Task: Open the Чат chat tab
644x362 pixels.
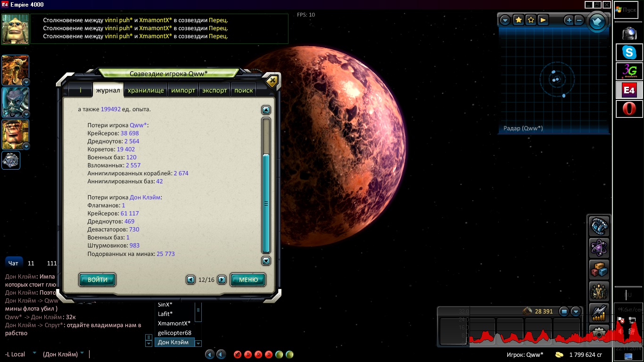Action: (x=13, y=263)
